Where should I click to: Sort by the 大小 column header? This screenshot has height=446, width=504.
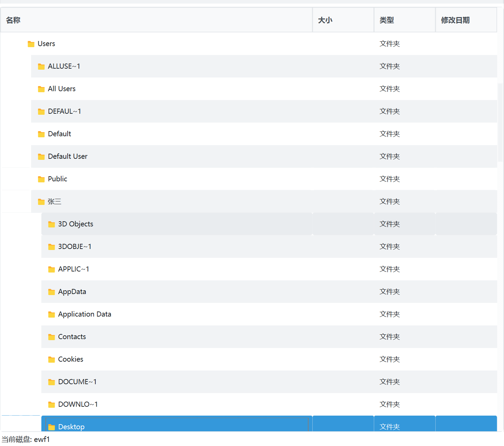tap(325, 20)
